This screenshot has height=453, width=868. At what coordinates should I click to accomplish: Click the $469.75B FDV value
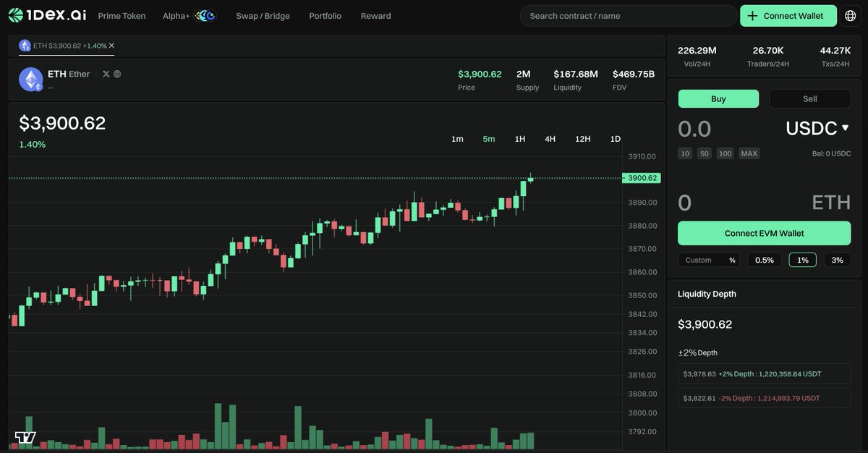tap(634, 75)
